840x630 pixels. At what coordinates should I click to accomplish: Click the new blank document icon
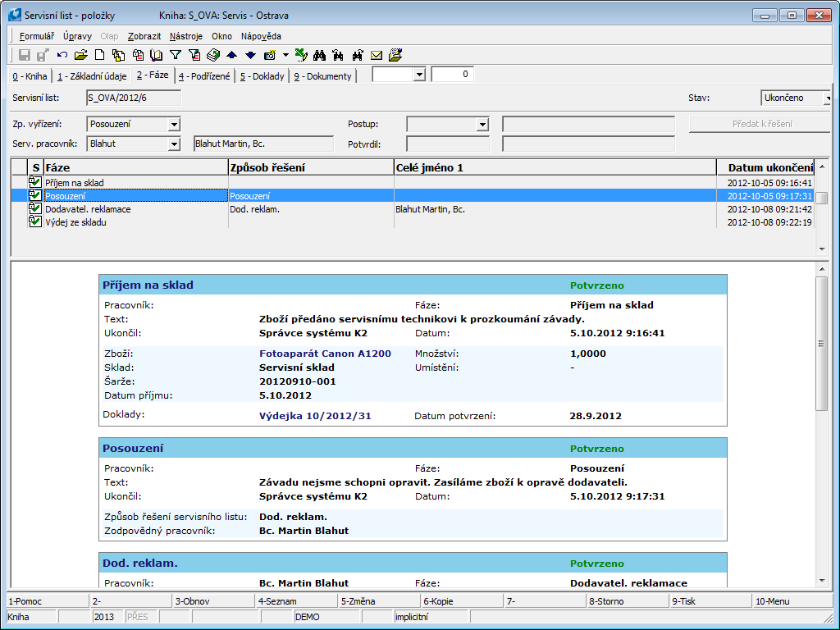99,55
